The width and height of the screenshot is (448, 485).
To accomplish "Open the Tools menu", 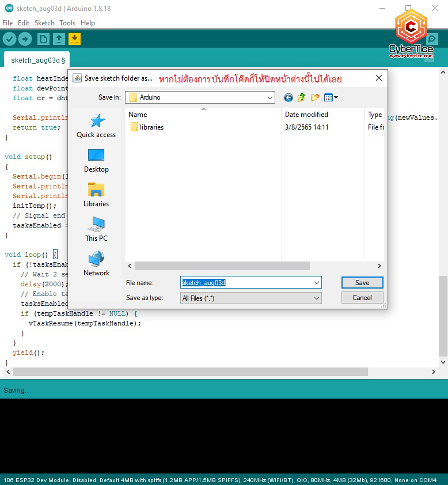I will coord(67,23).
